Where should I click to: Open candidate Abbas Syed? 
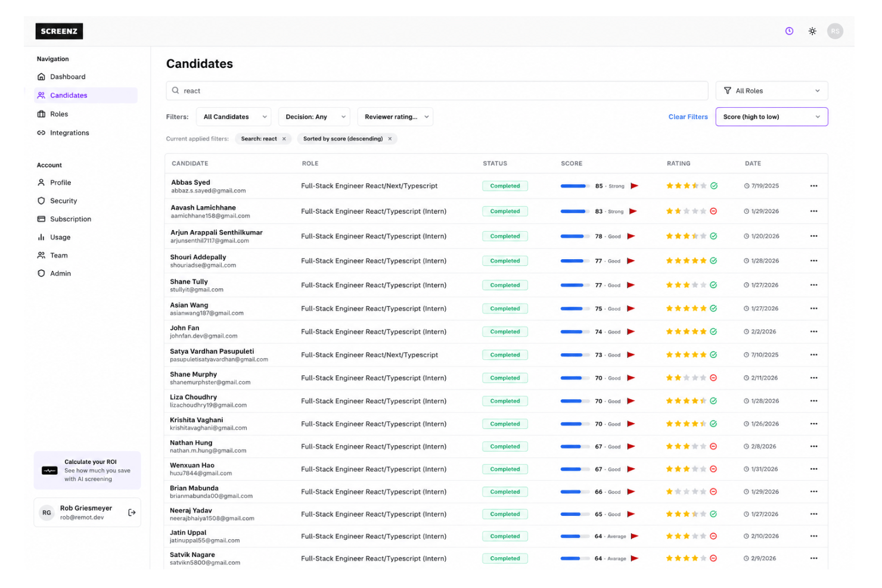click(x=191, y=182)
